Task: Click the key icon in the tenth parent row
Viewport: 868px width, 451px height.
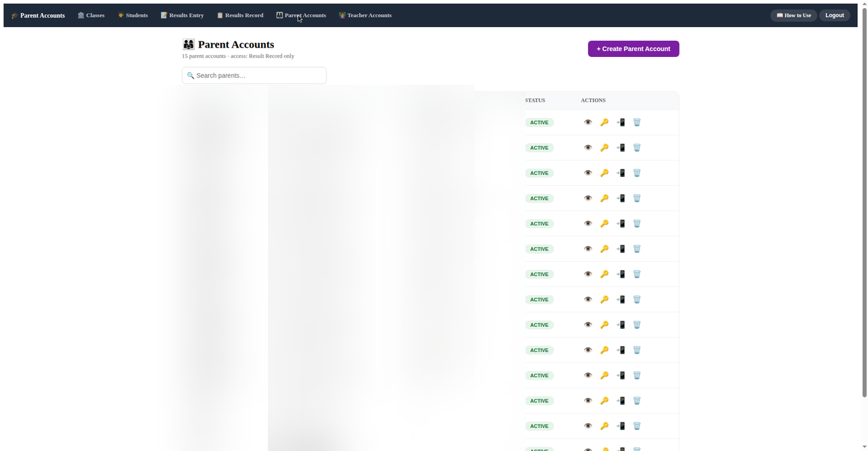Action: [x=604, y=351]
